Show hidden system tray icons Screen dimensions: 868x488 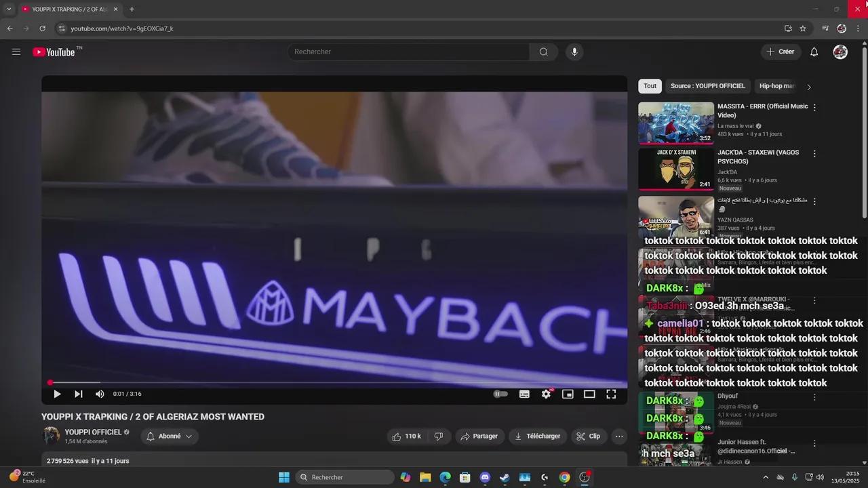click(766, 477)
